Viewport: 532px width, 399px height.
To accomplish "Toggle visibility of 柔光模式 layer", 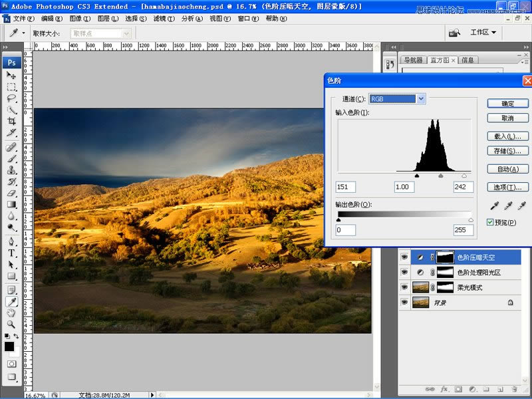I will (x=404, y=287).
